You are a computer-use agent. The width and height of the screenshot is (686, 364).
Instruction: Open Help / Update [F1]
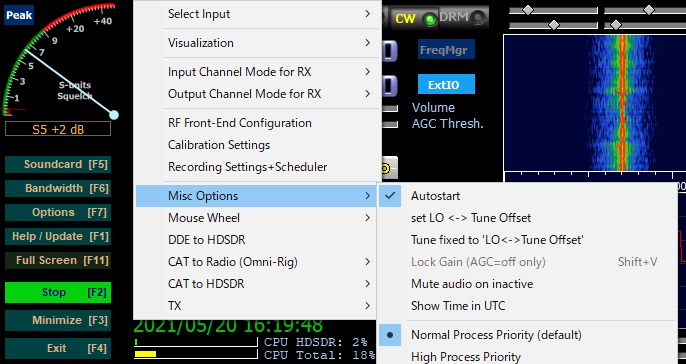[58, 237]
